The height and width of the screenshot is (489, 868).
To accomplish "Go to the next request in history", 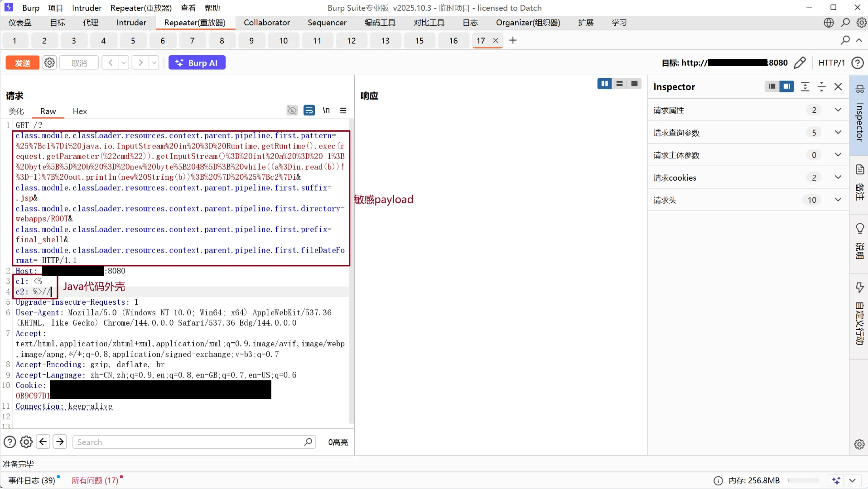I will click(140, 63).
